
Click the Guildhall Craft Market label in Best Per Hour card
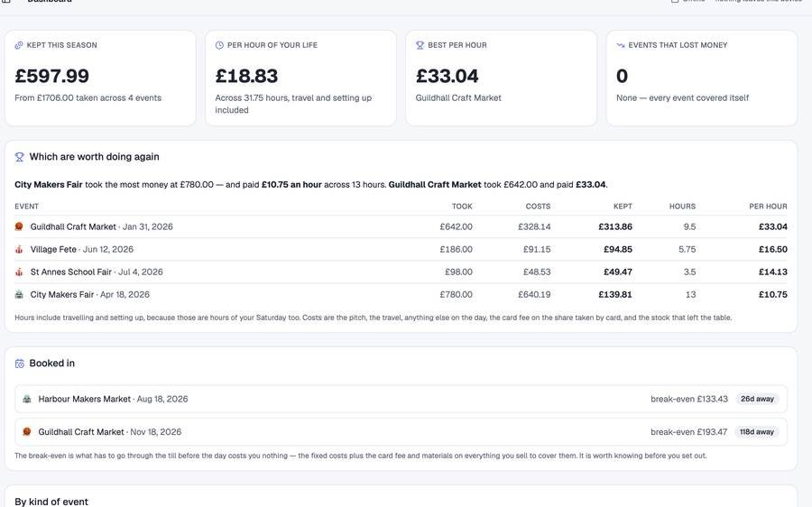(x=458, y=97)
